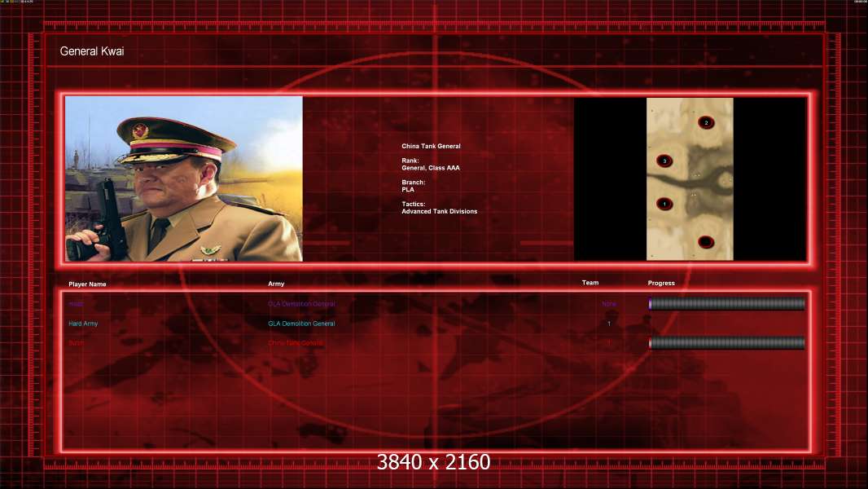Click the "Rank:" label
This screenshot has height=489, width=868.
(x=410, y=161)
